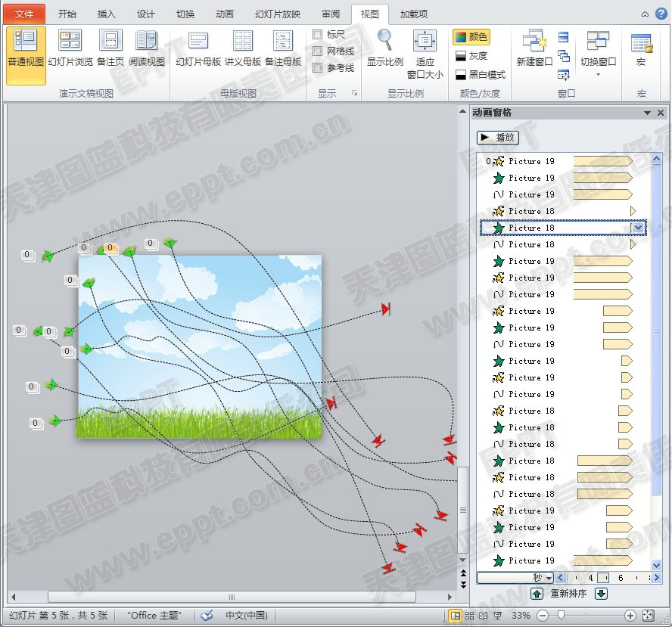The image size is (672, 627).
Task: Enable the 网格线 gridlines checkbox
Action: [x=318, y=51]
